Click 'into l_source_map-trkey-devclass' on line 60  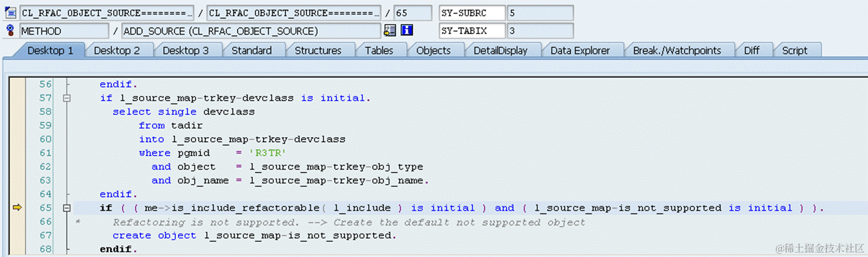tap(242, 139)
